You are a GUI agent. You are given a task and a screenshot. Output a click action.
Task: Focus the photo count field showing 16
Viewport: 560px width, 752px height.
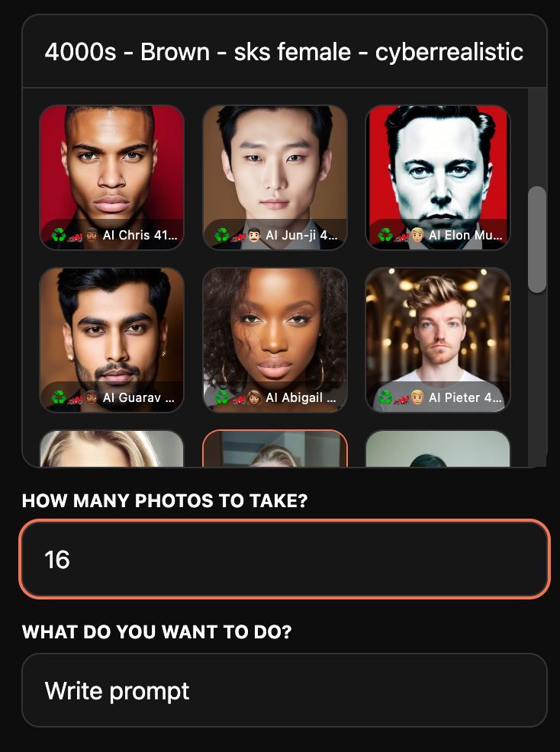[x=285, y=559]
